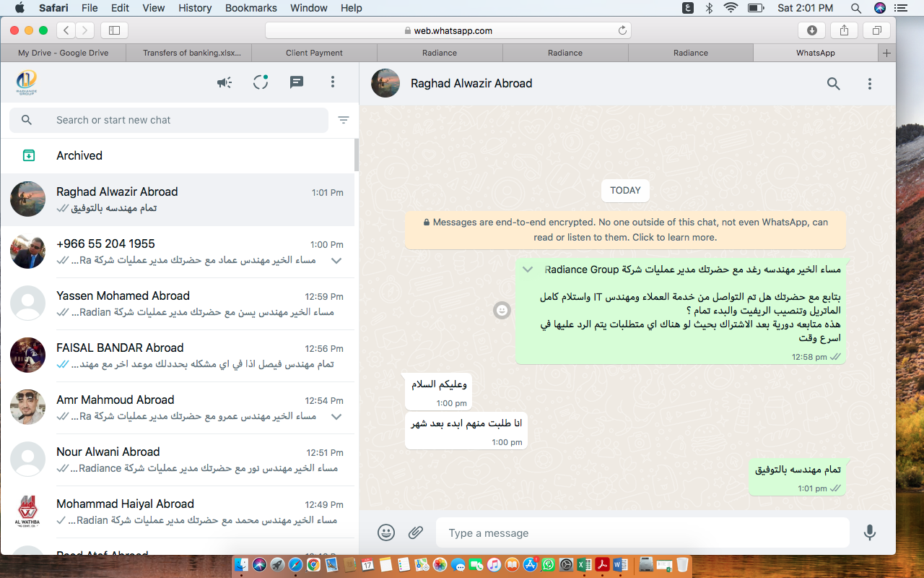Open Spotlight search in menu bar
This screenshot has width=924, height=578.
click(x=856, y=8)
